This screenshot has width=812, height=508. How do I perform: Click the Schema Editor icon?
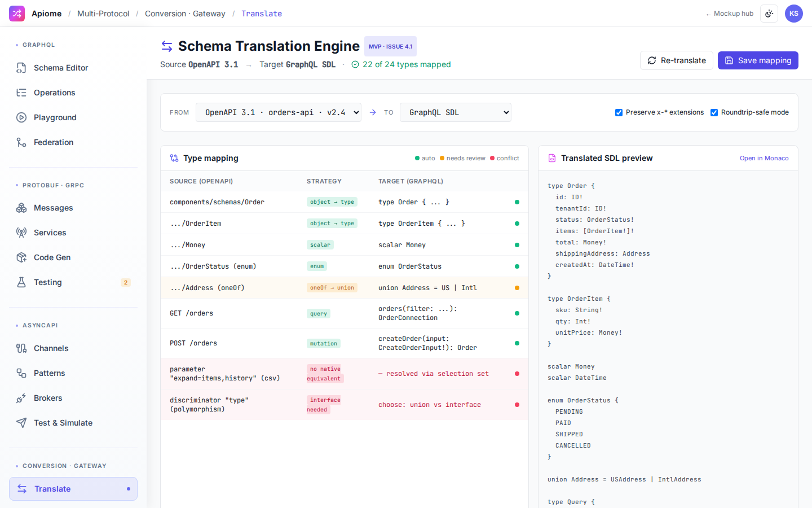[21, 68]
